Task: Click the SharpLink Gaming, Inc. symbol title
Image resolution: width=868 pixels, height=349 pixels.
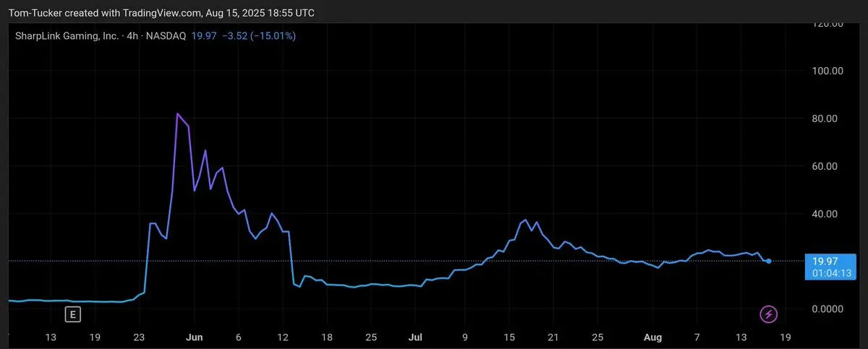Action: [x=67, y=35]
